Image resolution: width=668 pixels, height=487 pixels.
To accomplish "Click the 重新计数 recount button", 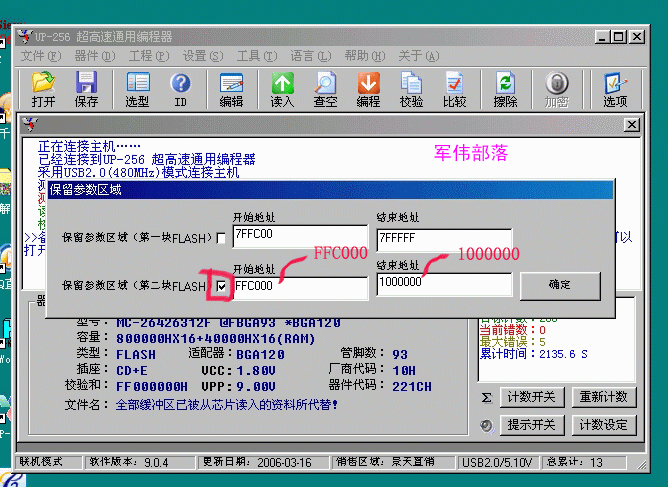I will [x=603, y=397].
